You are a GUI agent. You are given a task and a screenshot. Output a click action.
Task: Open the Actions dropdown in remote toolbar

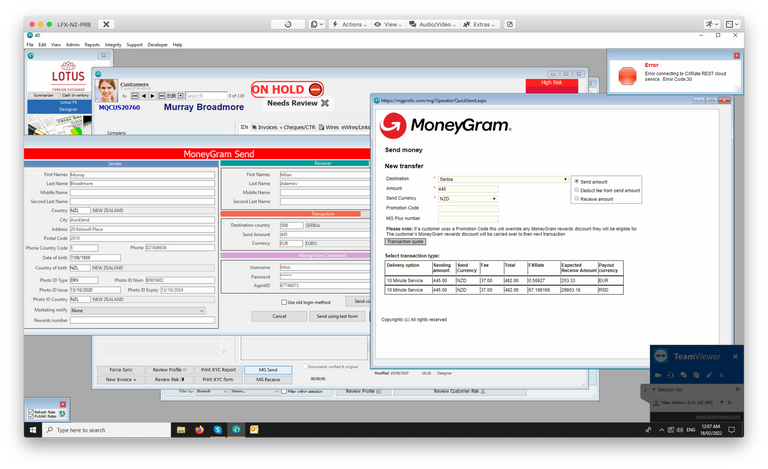350,24
